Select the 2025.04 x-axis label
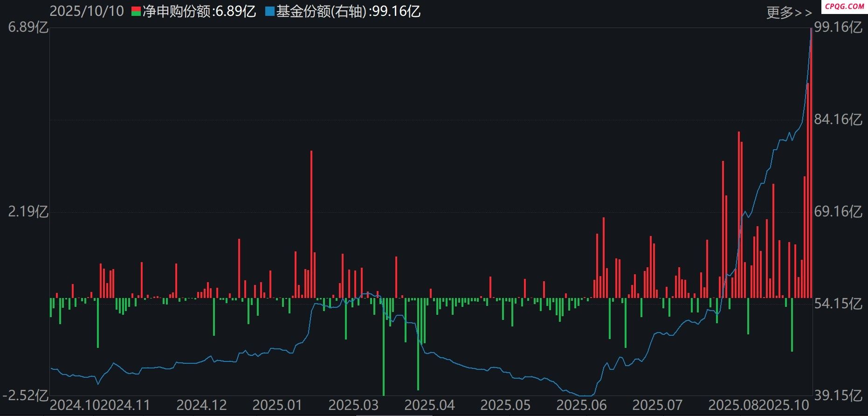The width and height of the screenshot is (868, 416). pos(429,405)
